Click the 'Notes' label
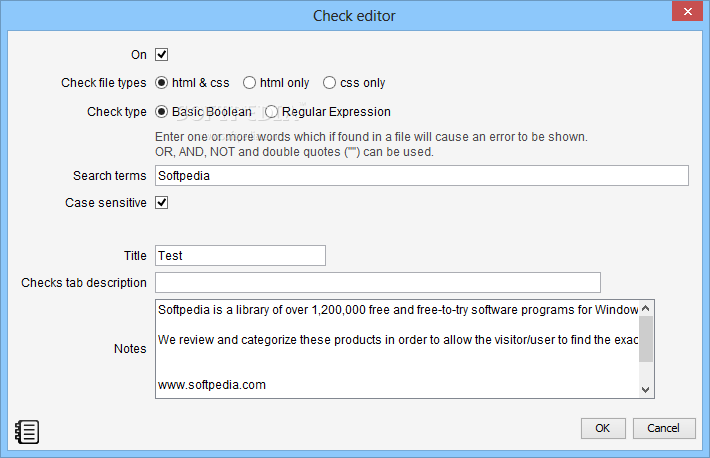 (130, 349)
